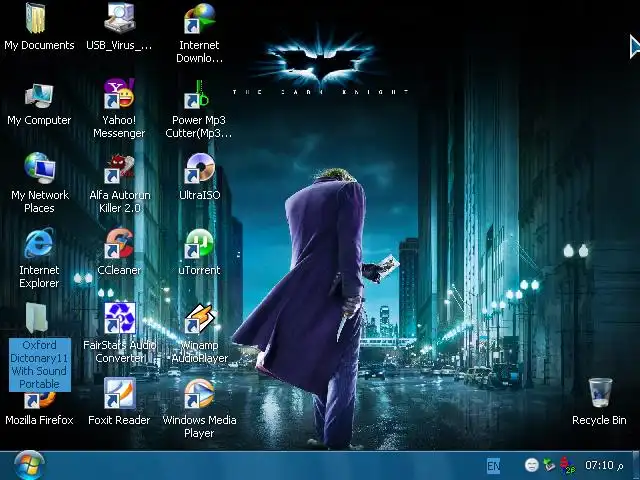Open the Start menu orb
The height and width of the screenshot is (480, 640).
29,466
